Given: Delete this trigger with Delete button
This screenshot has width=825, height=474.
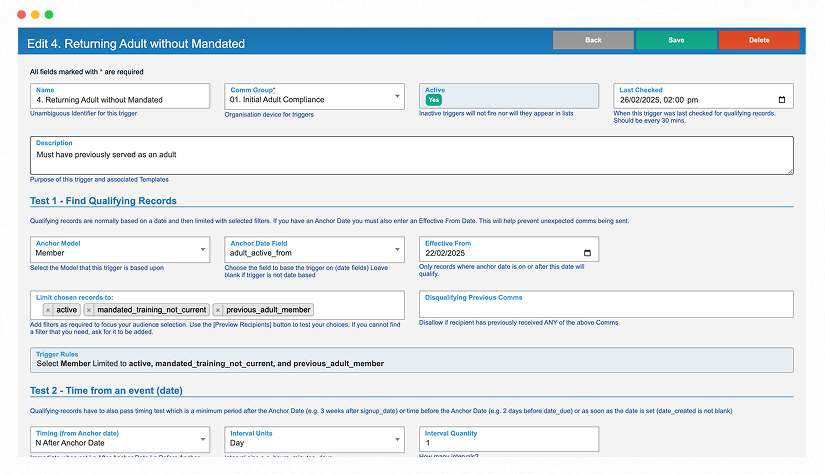Looking at the screenshot, I should pos(759,40).
